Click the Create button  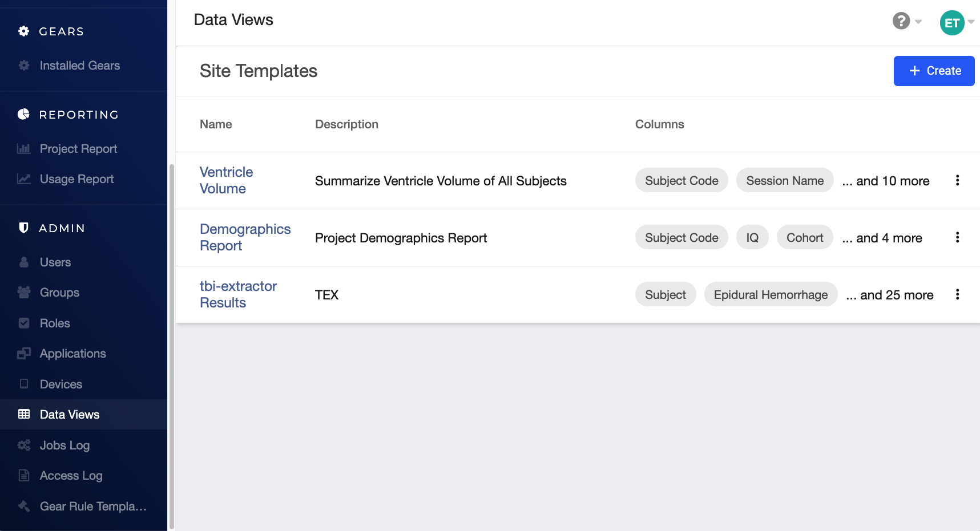(x=934, y=71)
